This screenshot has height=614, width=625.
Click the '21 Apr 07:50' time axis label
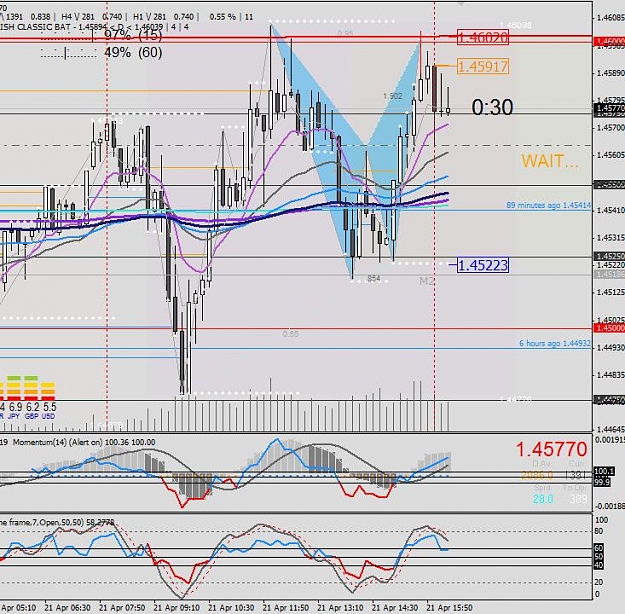click(x=122, y=608)
